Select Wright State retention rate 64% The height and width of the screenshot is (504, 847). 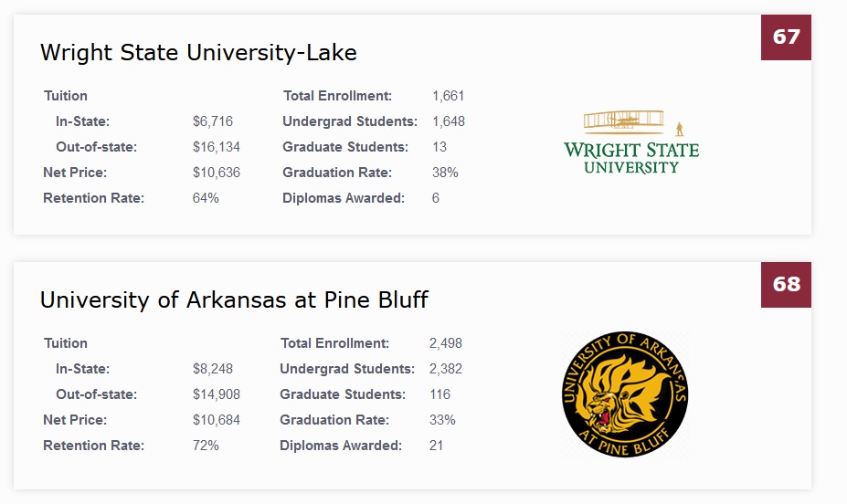coord(206,198)
